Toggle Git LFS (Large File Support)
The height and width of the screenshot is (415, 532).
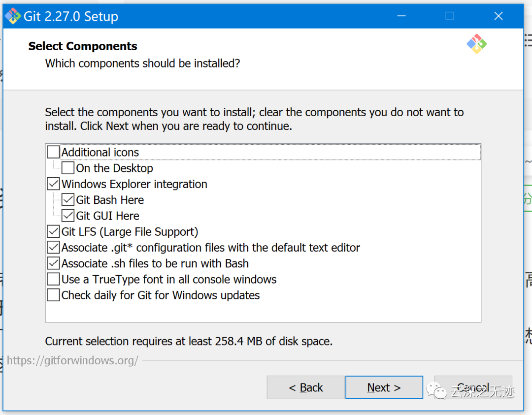pos(53,231)
